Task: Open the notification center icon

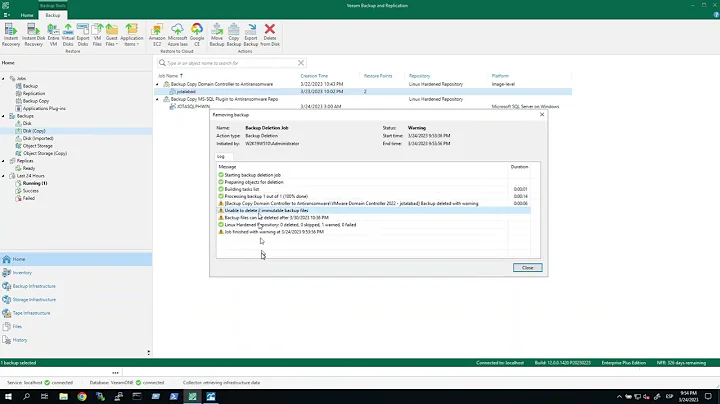Action: (708, 396)
